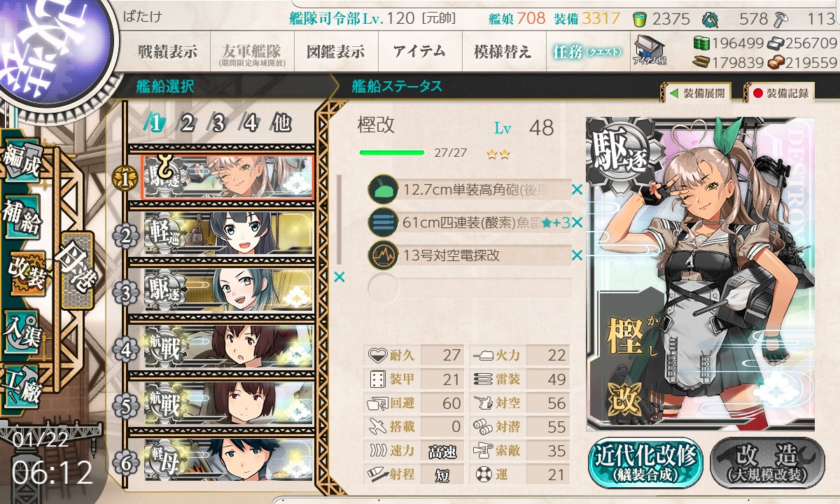Remove the 61cm四連装(酸素)魚雷 with its X

click(577, 223)
